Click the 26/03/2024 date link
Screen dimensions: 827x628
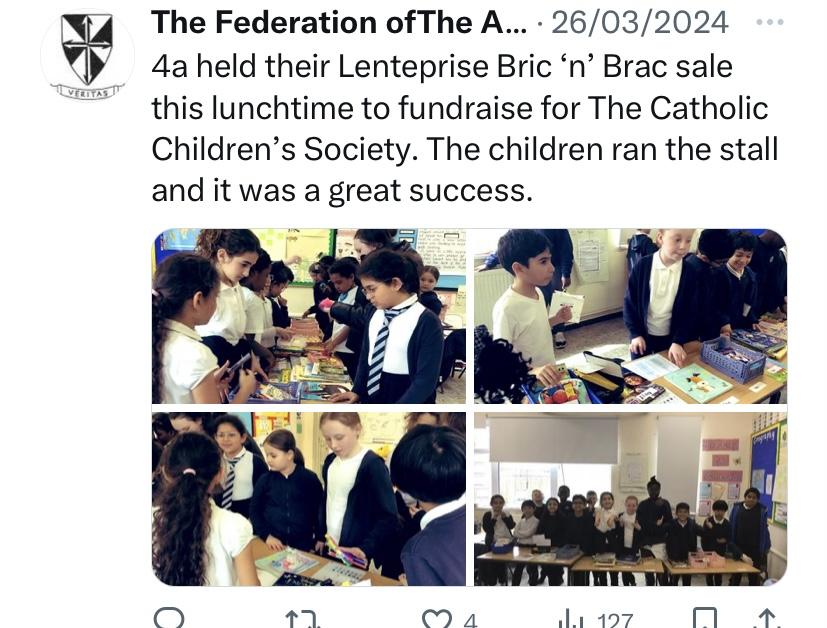pos(640,23)
